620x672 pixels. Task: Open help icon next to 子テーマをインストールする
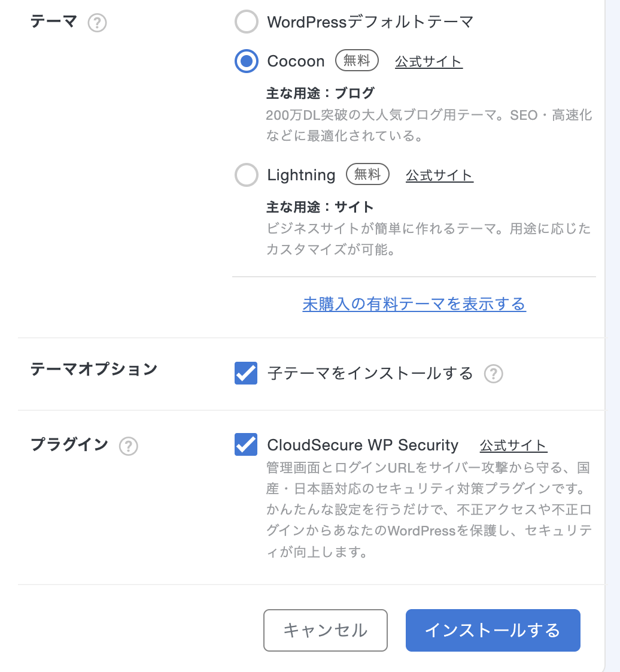(493, 374)
